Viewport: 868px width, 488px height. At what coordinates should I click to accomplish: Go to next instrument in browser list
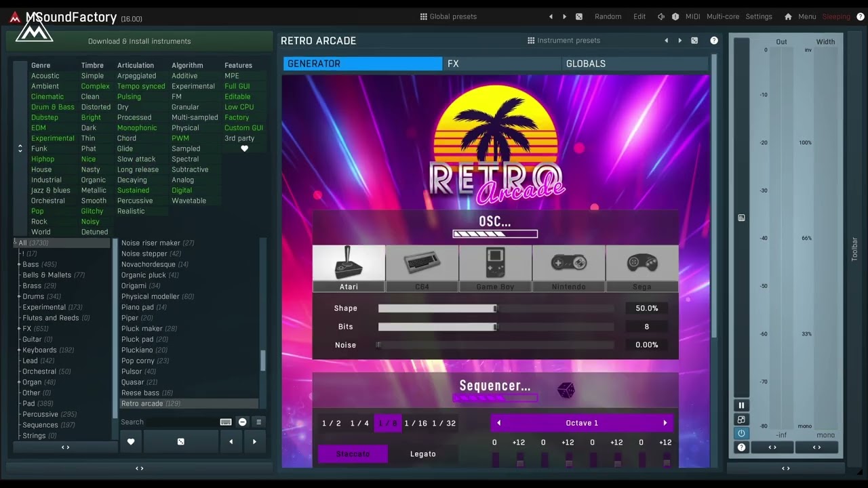pyautogui.click(x=254, y=442)
